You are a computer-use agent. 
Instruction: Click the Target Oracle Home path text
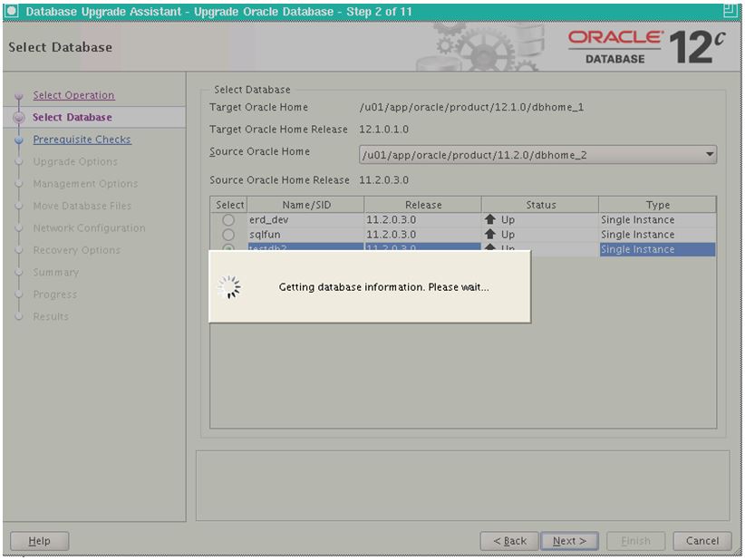(471, 107)
